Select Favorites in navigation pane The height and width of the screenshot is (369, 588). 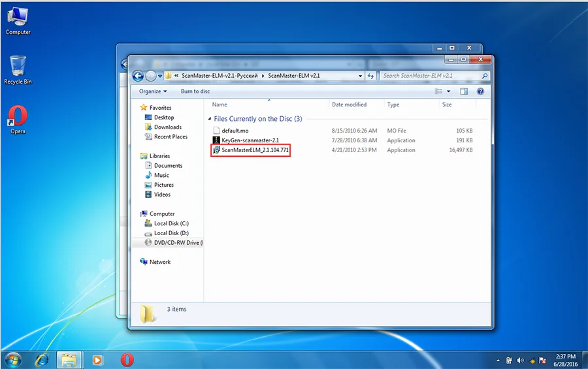[x=160, y=108]
